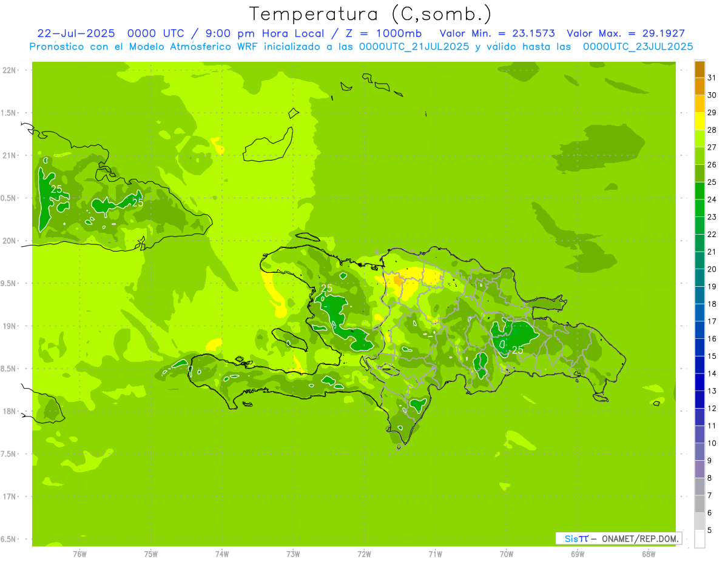Click the legend swatch between 12 and 13
Image resolution: width=728 pixels, height=562 pixels.
699,400
